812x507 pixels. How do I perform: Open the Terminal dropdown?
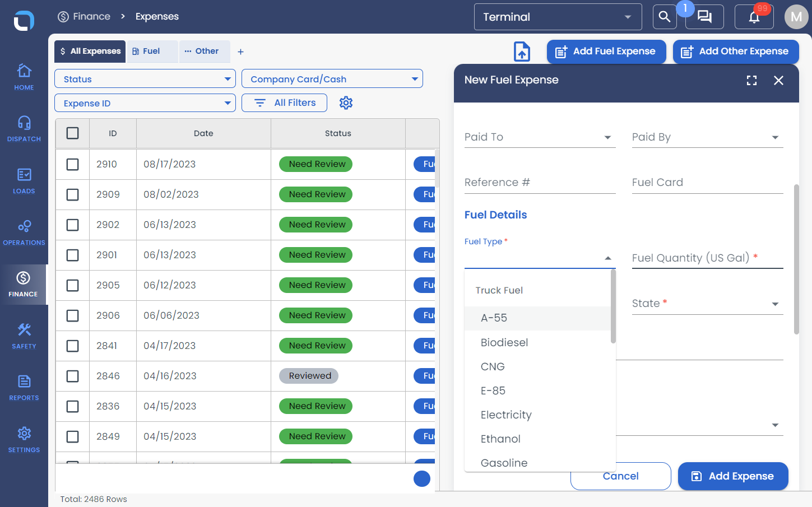click(558, 17)
